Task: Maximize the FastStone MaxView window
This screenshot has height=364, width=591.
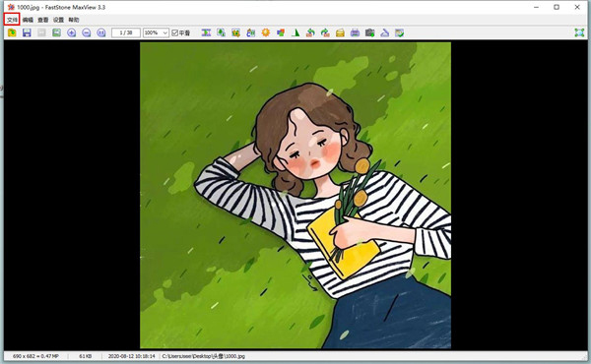Action: point(557,7)
